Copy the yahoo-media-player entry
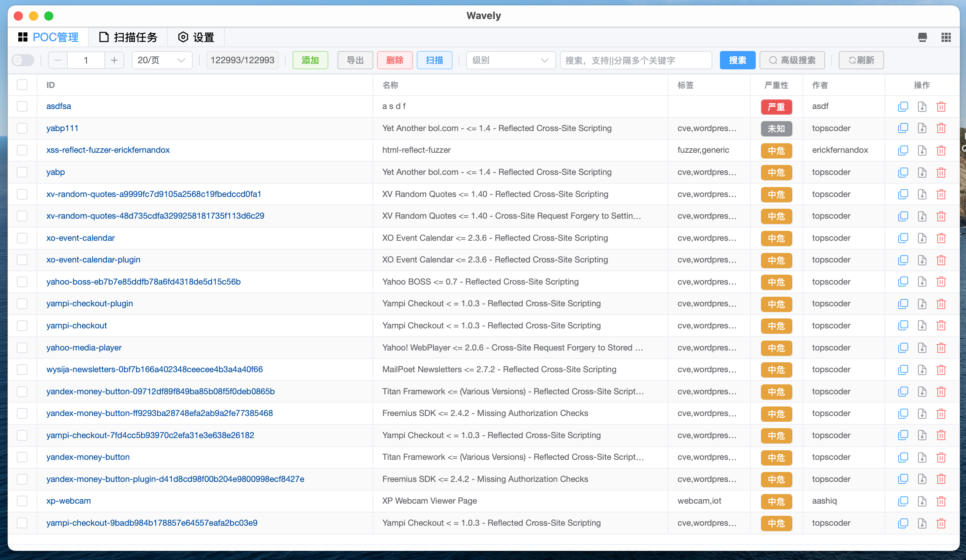This screenshot has width=966, height=560. pos(903,348)
